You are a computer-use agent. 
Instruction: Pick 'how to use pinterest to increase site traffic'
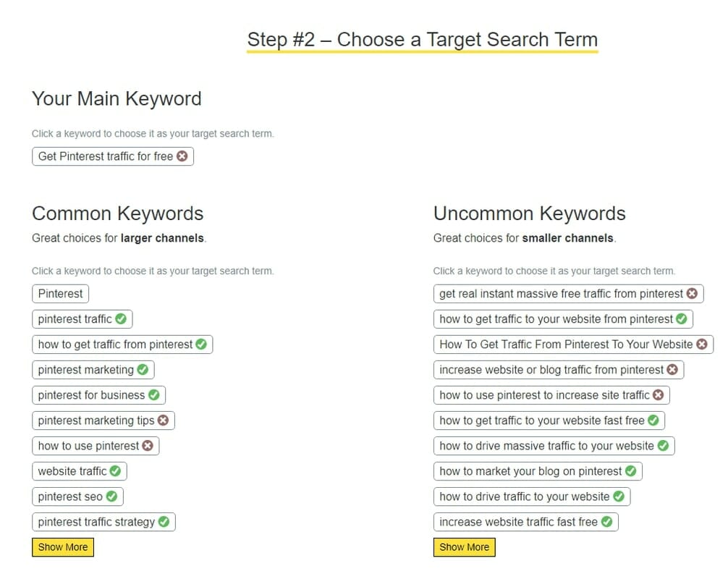pos(544,395)
